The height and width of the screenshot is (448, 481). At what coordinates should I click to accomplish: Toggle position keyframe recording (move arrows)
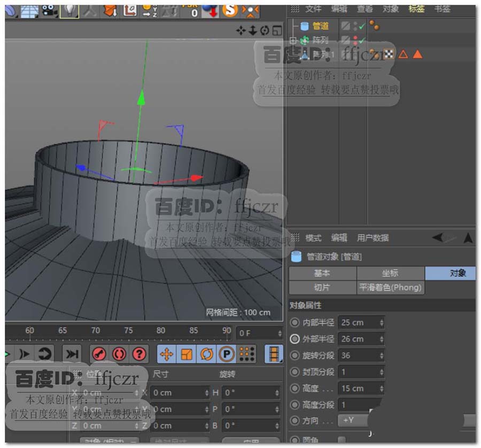click(x=167, y=354)
